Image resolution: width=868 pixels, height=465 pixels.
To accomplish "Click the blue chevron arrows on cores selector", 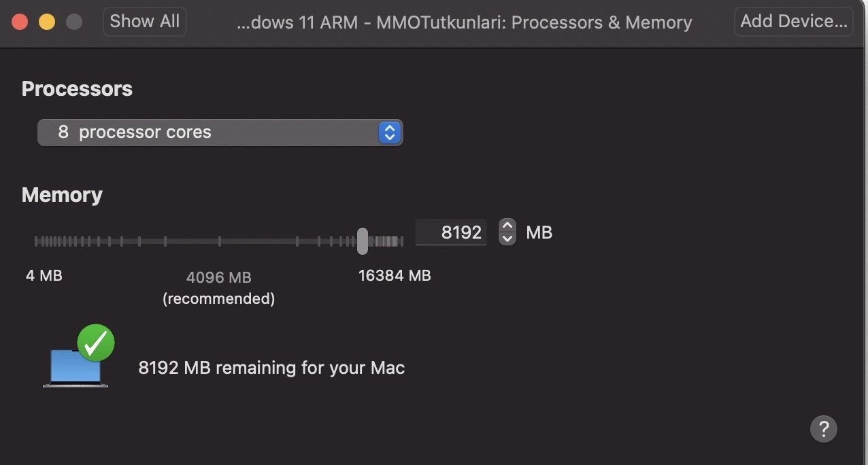I will click(389, 133).
